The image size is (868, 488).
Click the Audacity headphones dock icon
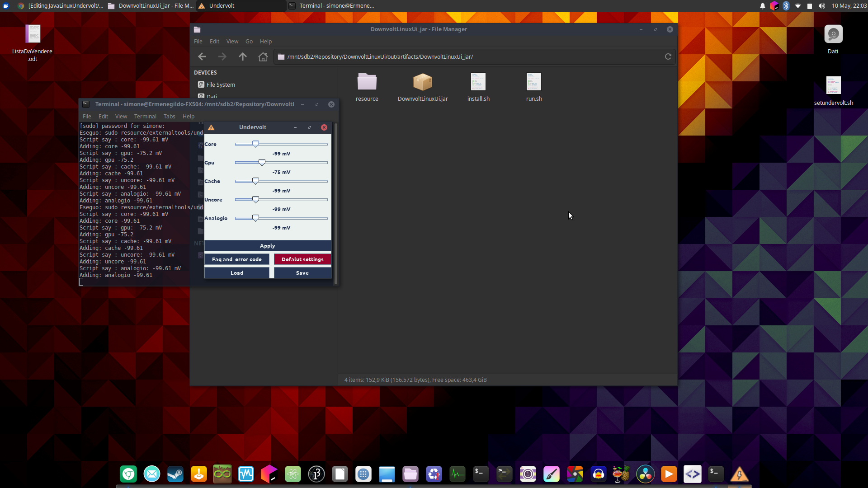pos(598,474)
